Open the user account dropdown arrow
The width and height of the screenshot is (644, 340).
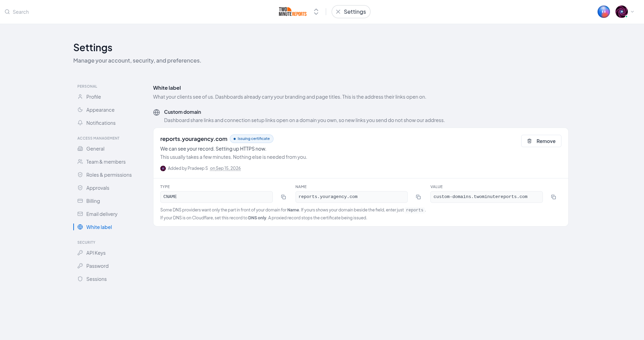[x=632, y=12]
